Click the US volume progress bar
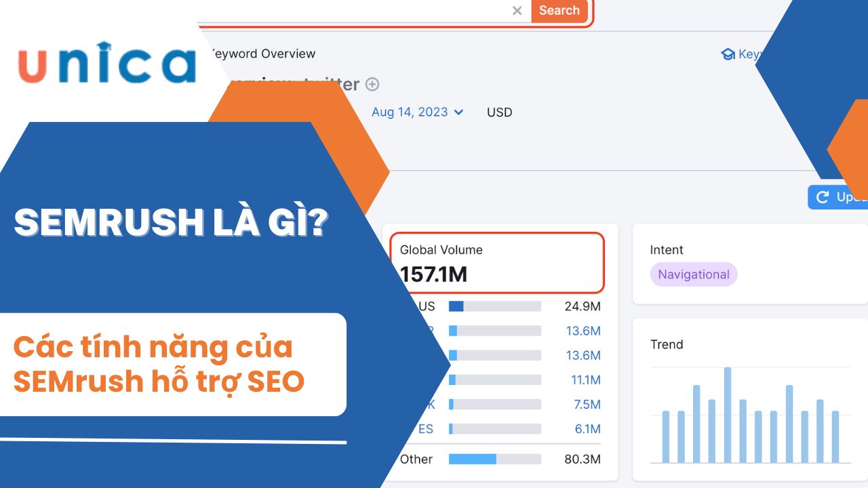 pyautogui.click(x=495, y=306)
